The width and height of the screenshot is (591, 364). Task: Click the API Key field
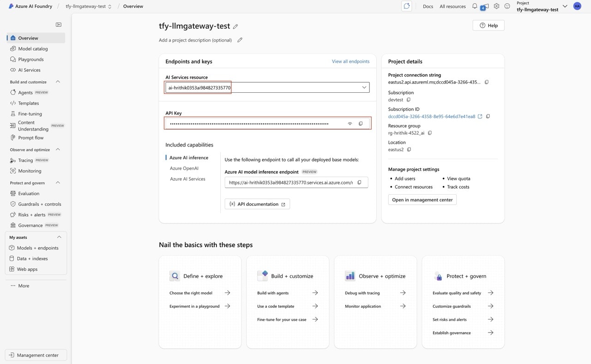(x=268, y=124)
